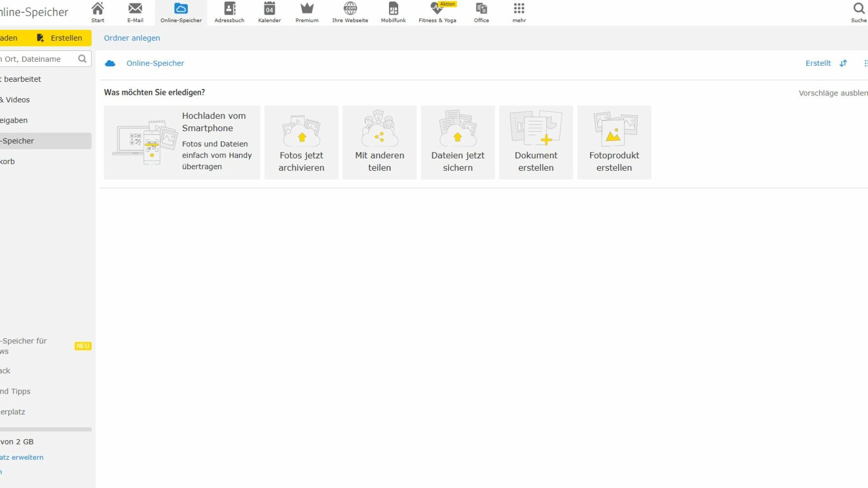The width and height of the screenshot is (868, 488).
Task: Click the Online-Speicher breadcrumb link
Action: pos(155,63)
